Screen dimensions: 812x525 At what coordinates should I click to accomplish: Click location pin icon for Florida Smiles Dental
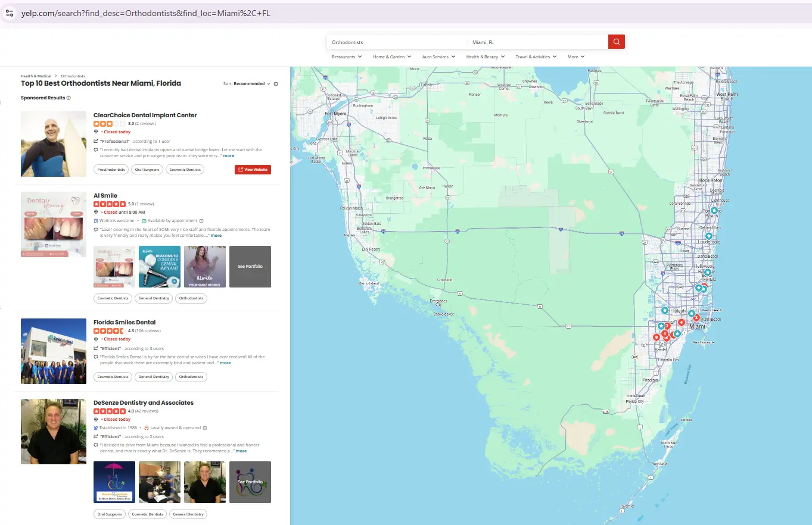pyautogui.click(x=96, y=339)
